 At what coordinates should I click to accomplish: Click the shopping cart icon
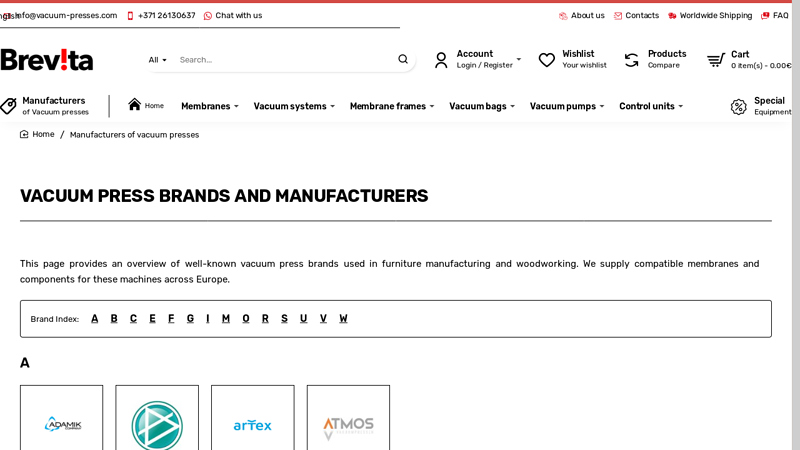(x=716, y=60)
